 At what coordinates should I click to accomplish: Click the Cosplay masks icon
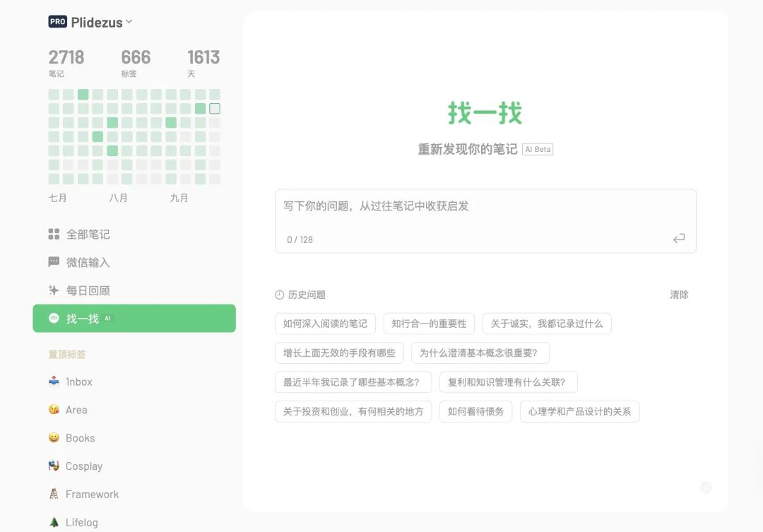pos(54,466)
